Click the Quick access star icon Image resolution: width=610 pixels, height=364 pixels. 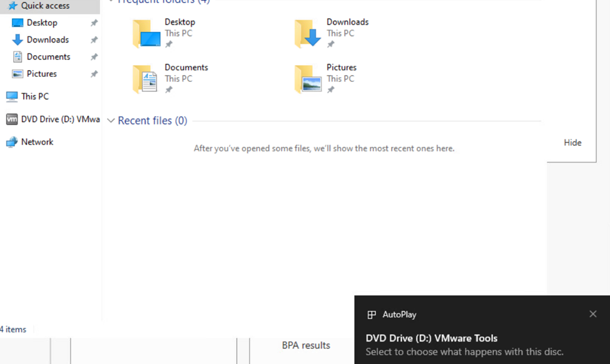pyautogui.click(x=12, y=6)
